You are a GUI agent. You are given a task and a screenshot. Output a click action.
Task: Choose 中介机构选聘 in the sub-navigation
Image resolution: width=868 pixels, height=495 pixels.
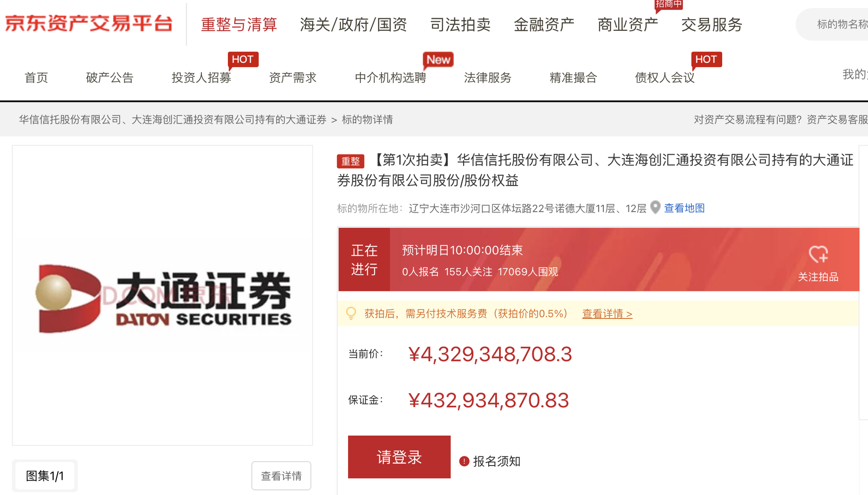(x=391, y=78)
